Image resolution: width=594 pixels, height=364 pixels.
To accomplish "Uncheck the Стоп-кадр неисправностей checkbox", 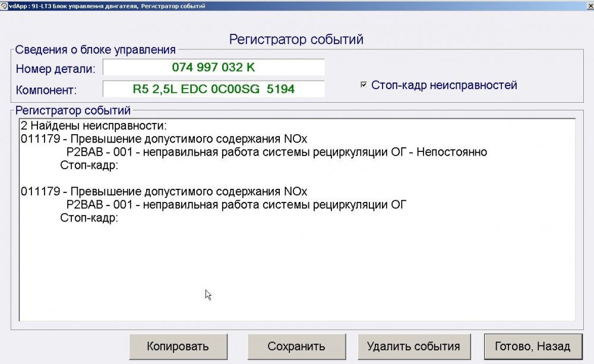I will click(x=364, y=84).
